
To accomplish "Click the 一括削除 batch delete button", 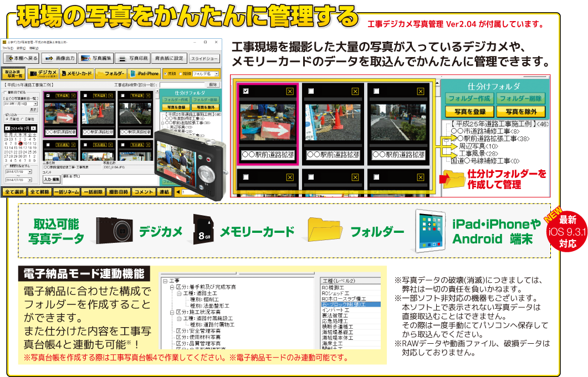I will [x=93, y=192].
